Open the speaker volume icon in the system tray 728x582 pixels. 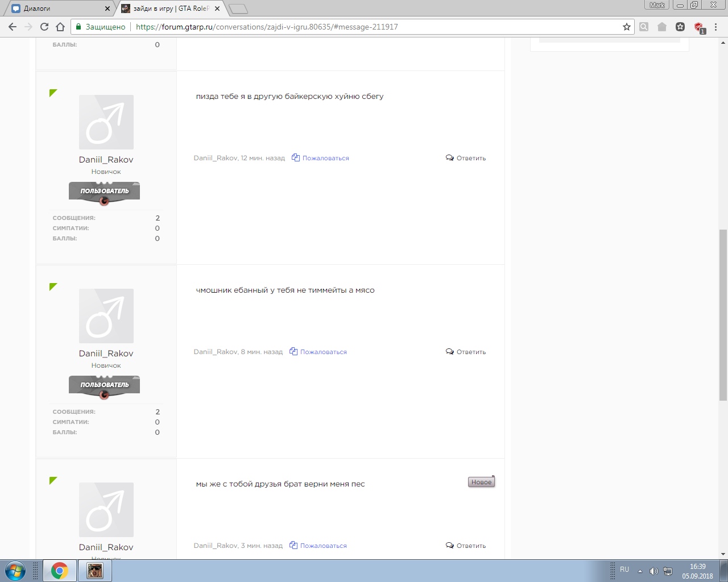point(653,571)
